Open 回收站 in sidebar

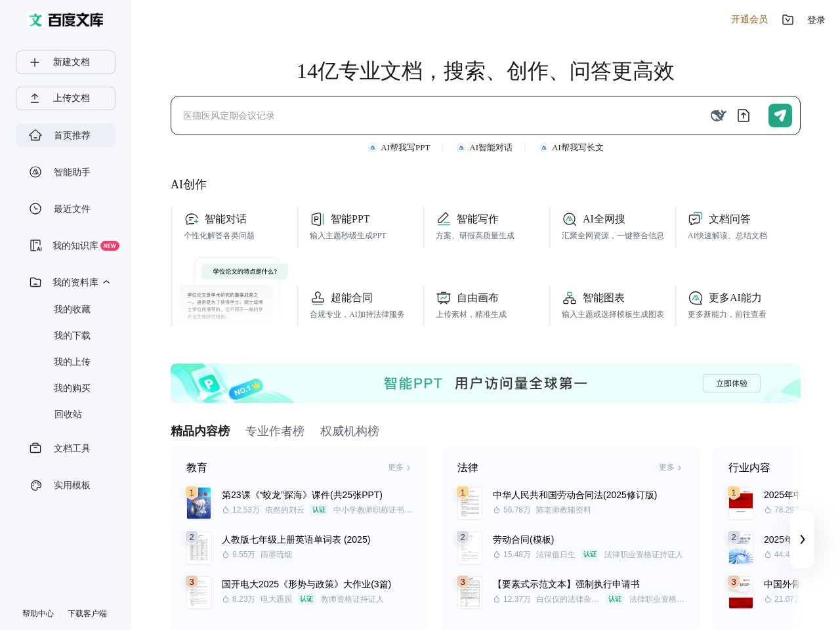click(x=68, y=414)
